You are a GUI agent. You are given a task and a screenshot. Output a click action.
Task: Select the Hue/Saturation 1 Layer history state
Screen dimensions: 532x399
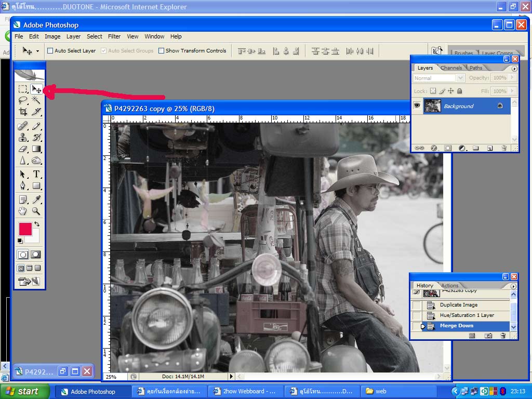(x=467, y=315)
